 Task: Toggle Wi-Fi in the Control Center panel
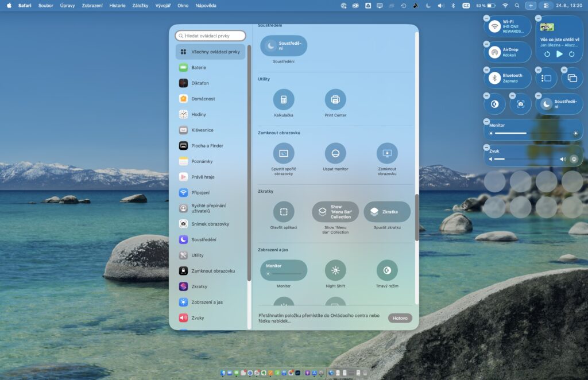click(x=494, y=26)
